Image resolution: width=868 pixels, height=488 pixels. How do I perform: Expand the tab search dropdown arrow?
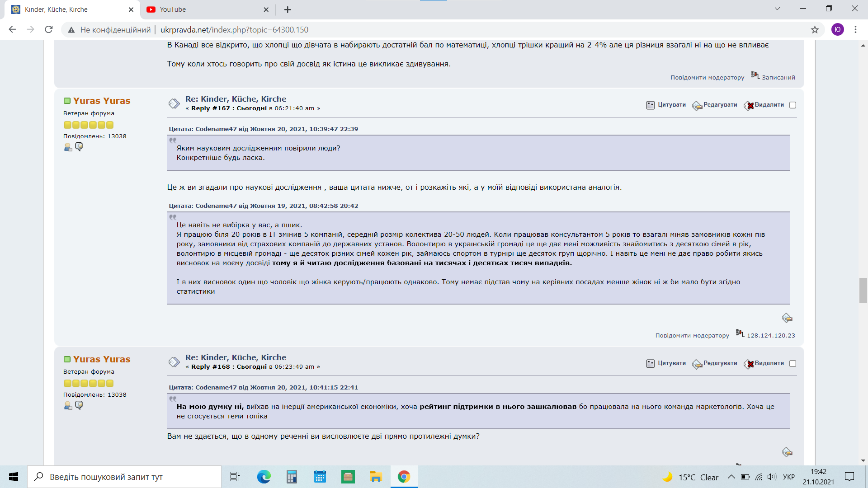(x=777, y=9)
